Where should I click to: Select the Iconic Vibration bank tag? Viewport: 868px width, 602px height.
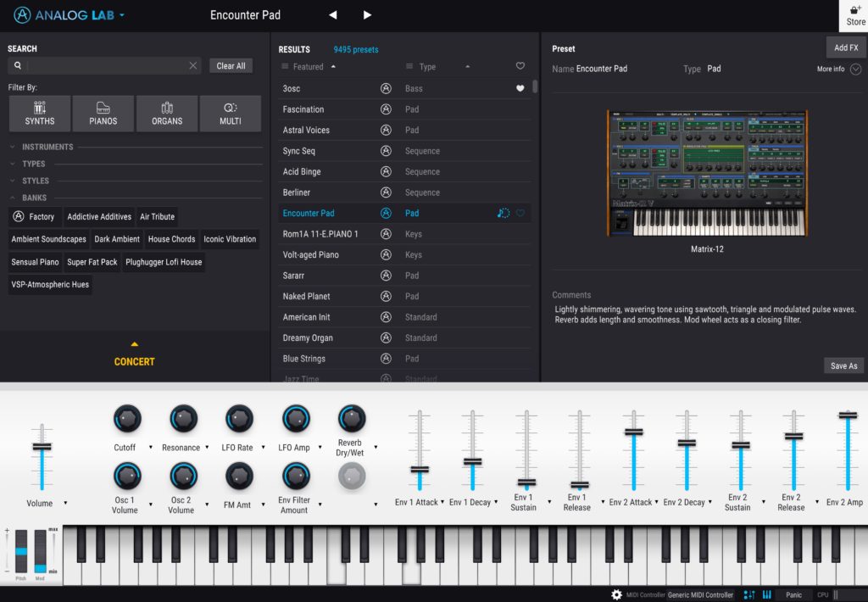[x=230, y=239]
